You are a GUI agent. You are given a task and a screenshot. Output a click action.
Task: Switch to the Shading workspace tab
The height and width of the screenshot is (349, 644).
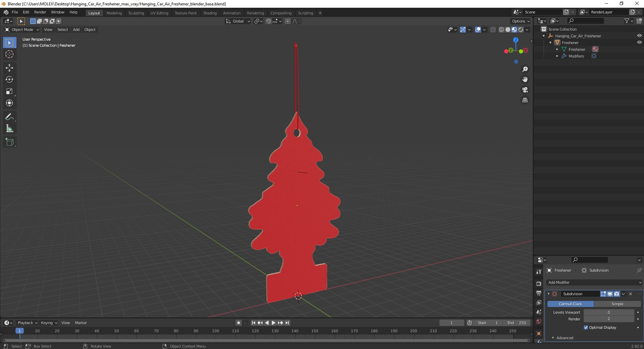click(x=210, y=13)
